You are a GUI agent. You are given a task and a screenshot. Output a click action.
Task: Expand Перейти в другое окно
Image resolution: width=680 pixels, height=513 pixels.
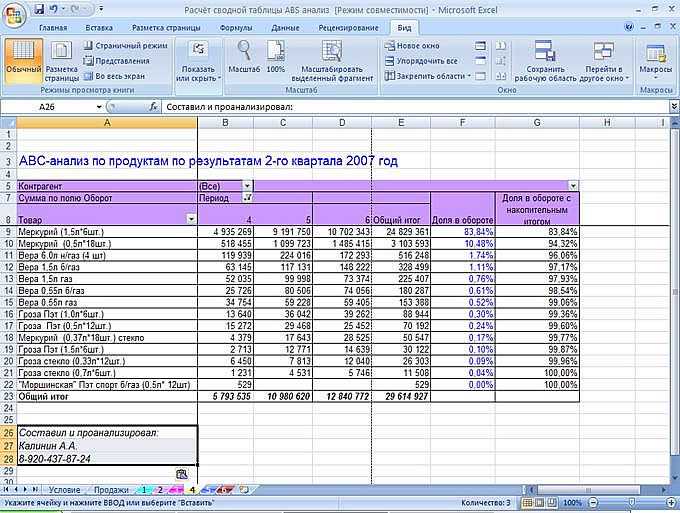coord(604,61)
